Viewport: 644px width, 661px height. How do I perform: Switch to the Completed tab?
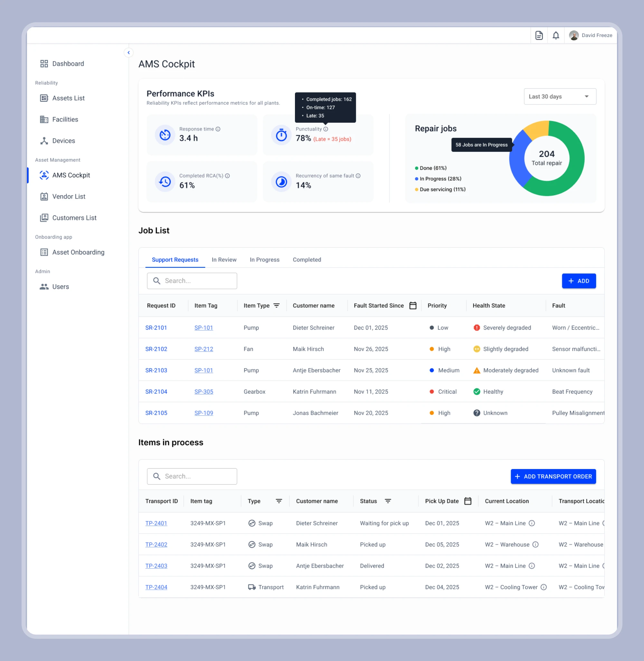click(x=307, y=259)
